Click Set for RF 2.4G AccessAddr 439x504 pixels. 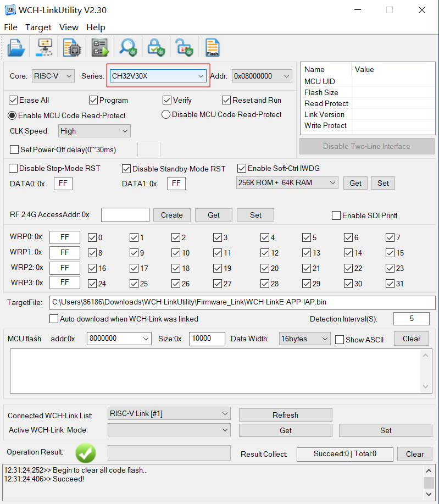(255, 215)
